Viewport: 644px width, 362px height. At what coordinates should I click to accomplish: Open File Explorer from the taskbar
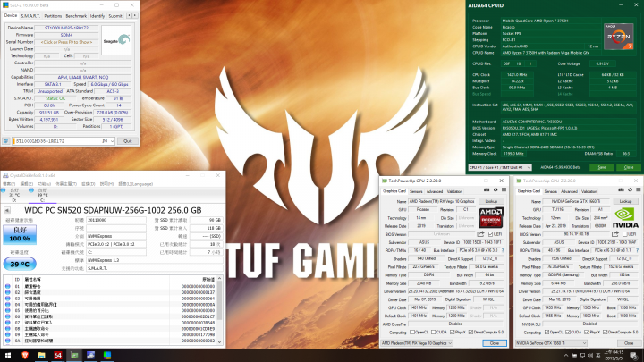click(x=41, y=356)
